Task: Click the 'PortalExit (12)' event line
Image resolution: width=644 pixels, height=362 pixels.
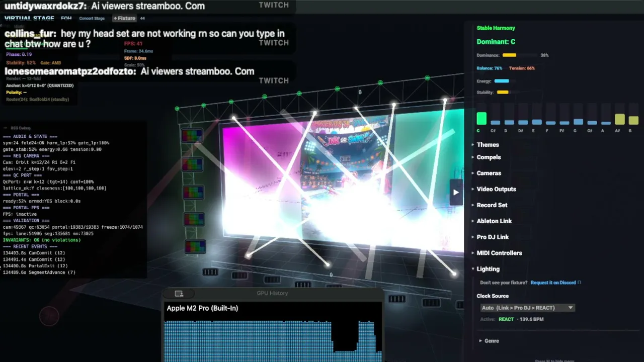Action: [x=35, y=266]
